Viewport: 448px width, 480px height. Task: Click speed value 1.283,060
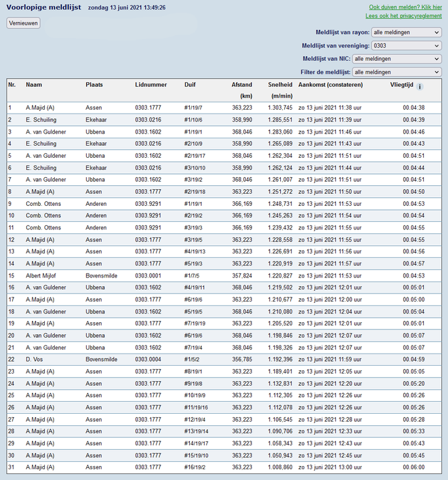tap(280, 132)
